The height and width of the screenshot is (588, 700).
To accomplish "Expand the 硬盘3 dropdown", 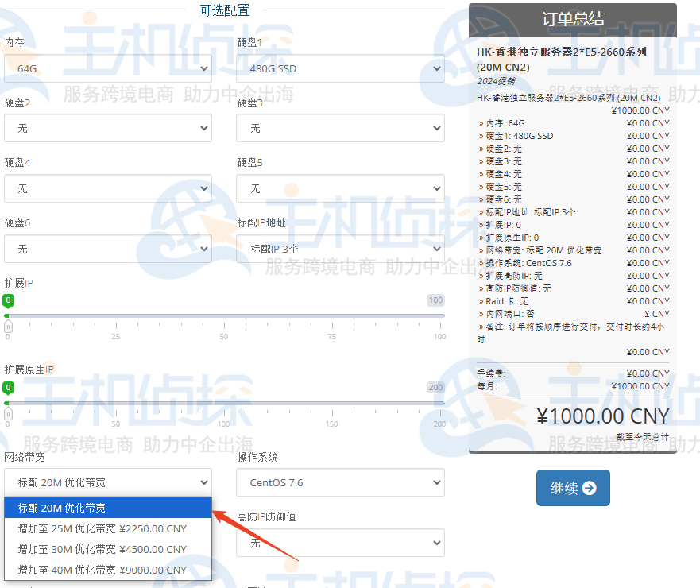I will point(340,128).
